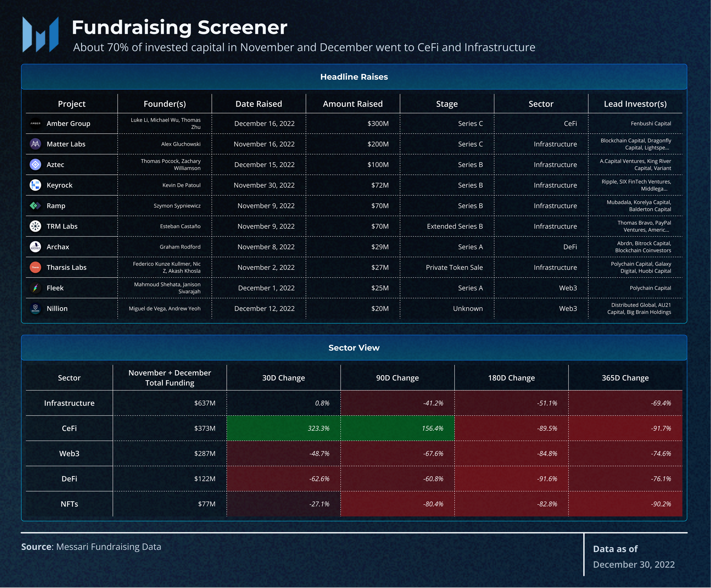Click the 30D Change column header
This screenshot has width=711, height=588.
pyautogui.click(x=284, y=378)
